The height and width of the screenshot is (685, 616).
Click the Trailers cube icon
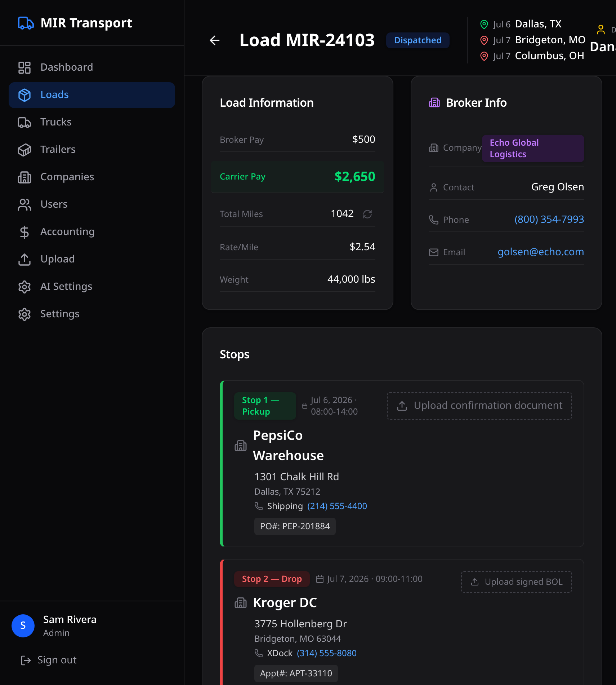[24, 150]
